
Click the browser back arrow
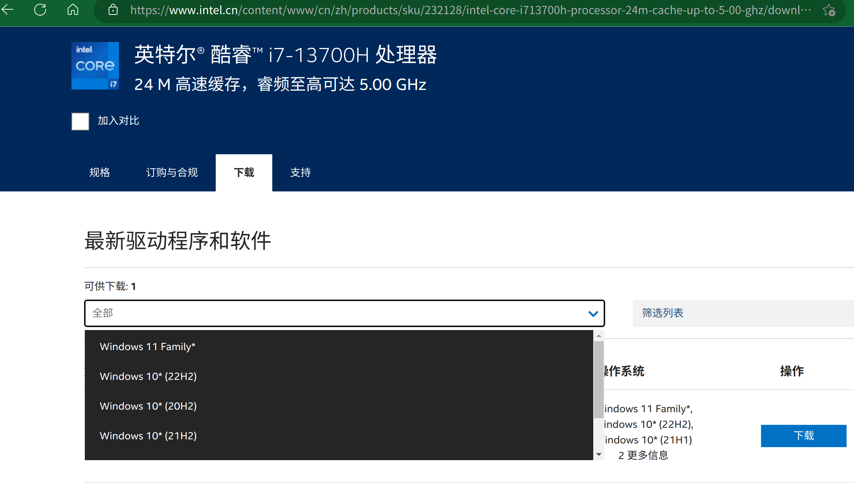pyautogui.click(x=8, y=10)
